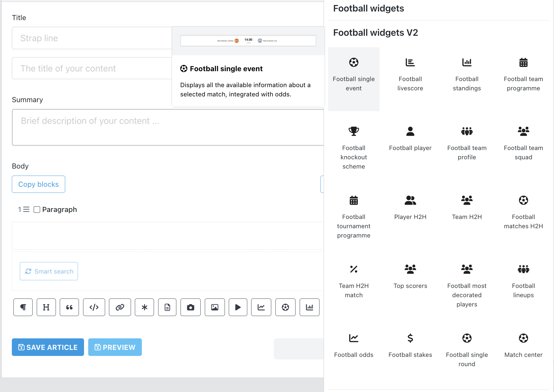Select the Football livescore widget

point(410,75)
